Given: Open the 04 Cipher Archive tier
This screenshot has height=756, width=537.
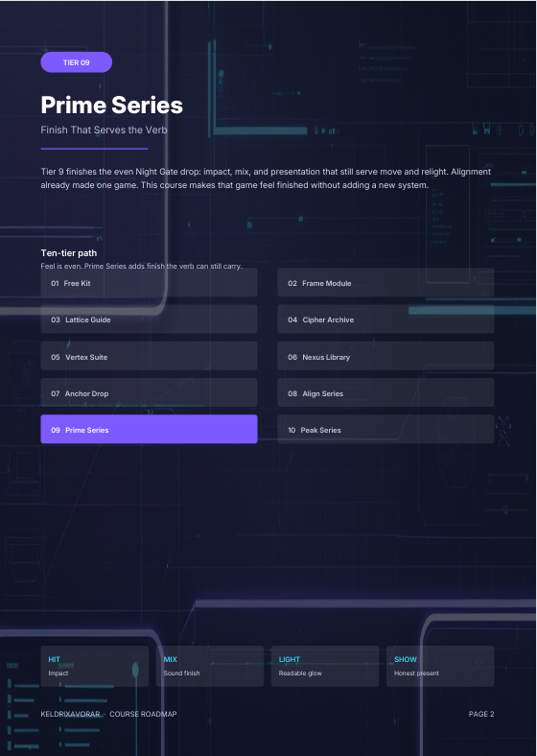Looking at the screenshot, I should pos(385,319).
